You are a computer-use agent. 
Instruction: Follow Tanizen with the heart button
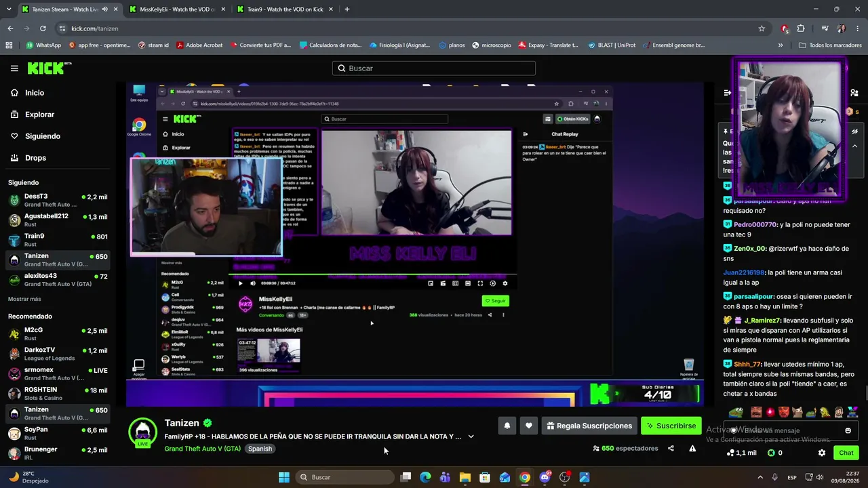[529, 426]
